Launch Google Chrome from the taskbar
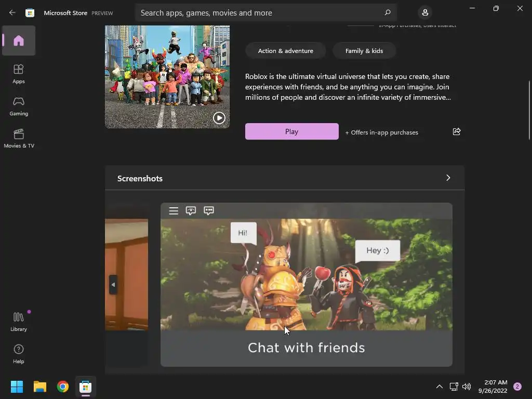 click(63, 387)
